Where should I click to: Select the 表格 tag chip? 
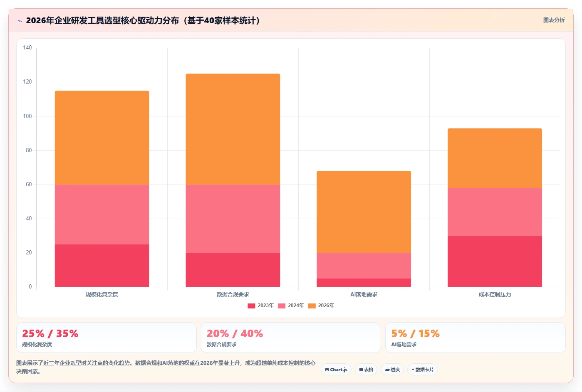[x=366, y=370]
